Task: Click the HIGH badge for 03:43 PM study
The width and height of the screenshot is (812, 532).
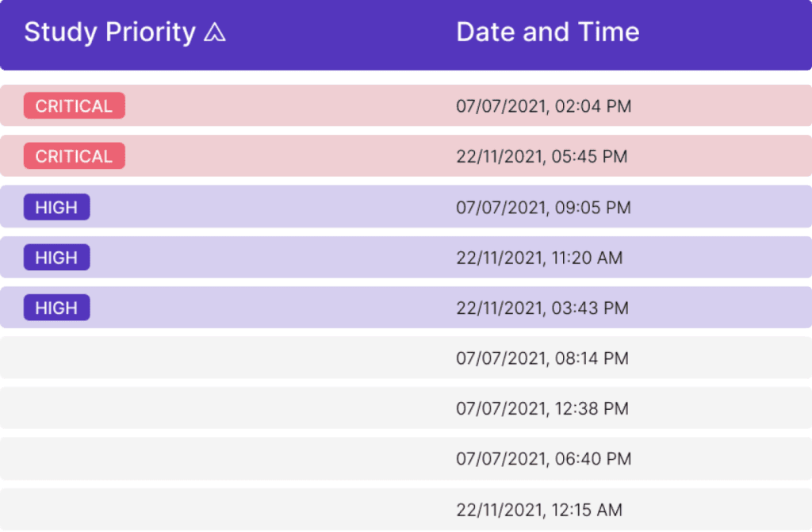Action: coord(56,308)
